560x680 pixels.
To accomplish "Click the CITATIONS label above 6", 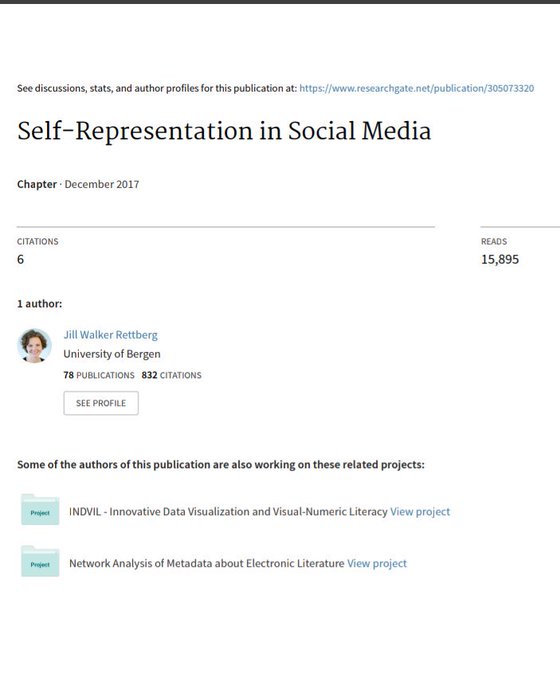I will click(38, 242).
